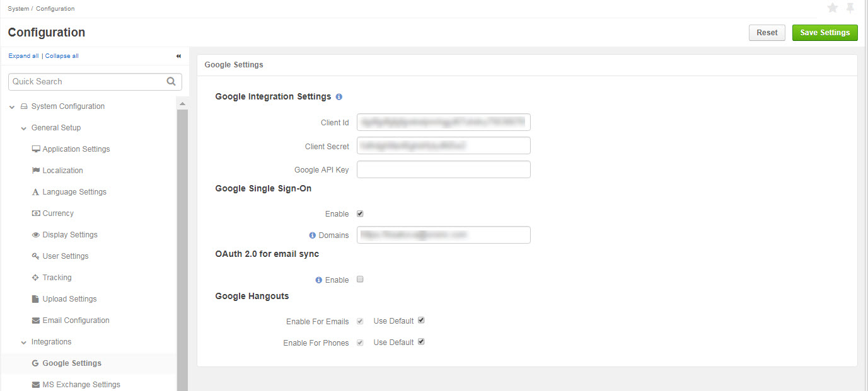868x391 pixels.
Task: Click info icon next to Domains
Action: point(312,235)
